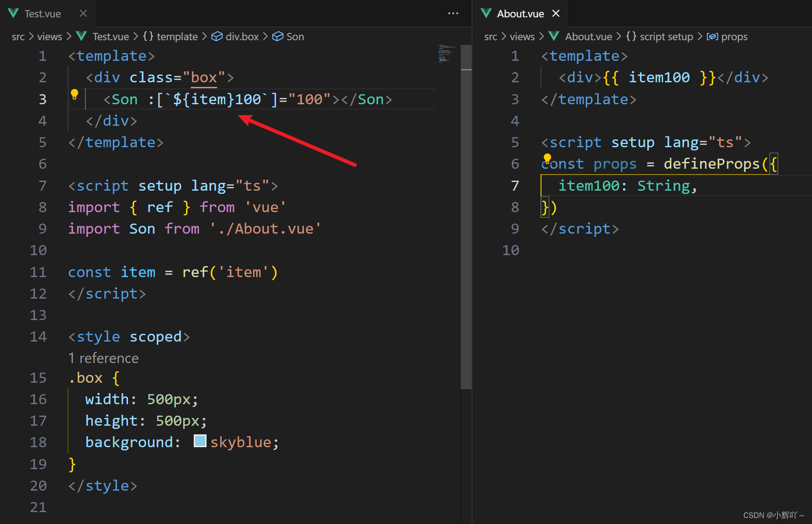Click the cube icon beside Son breadcrumb
This screenshot has height=524, width=812.
pyautogui.click(x=277, y=37)
